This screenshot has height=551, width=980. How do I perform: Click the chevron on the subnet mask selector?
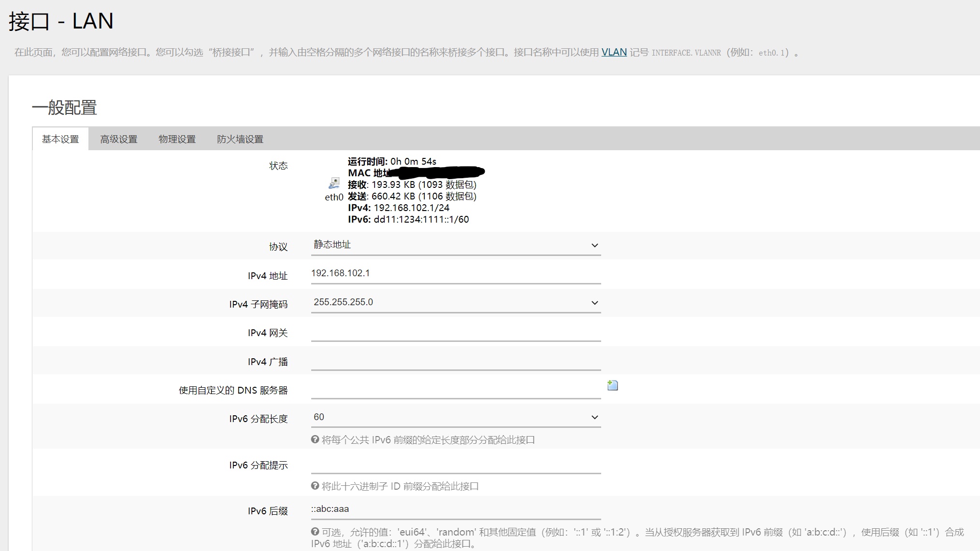tap(595, 303)
